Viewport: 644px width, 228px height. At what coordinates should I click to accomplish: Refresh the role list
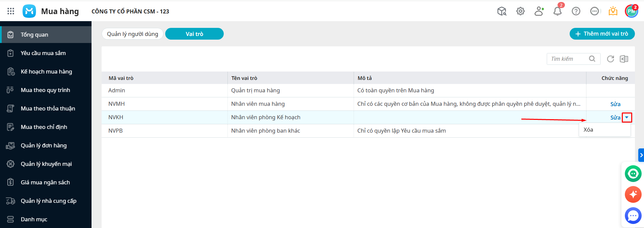click(x=610, y=59)
